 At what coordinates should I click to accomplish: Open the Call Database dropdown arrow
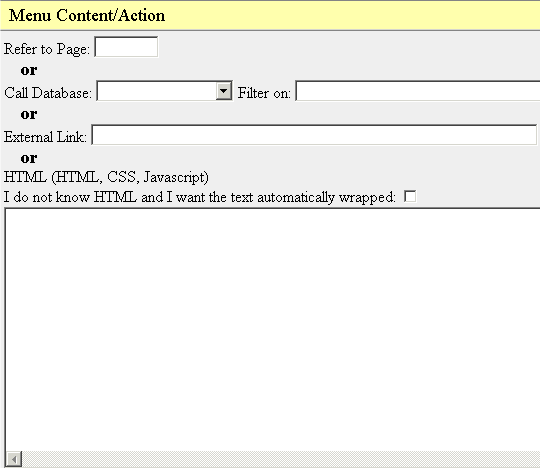[224, 91]
